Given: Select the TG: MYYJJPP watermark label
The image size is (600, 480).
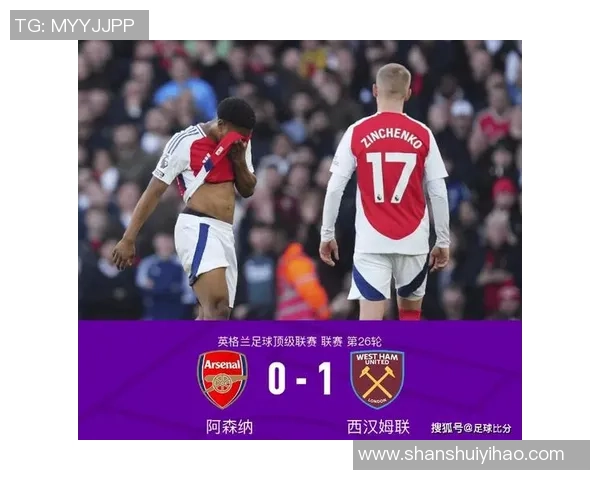Looking at the screenshot, I should (79, 25).
